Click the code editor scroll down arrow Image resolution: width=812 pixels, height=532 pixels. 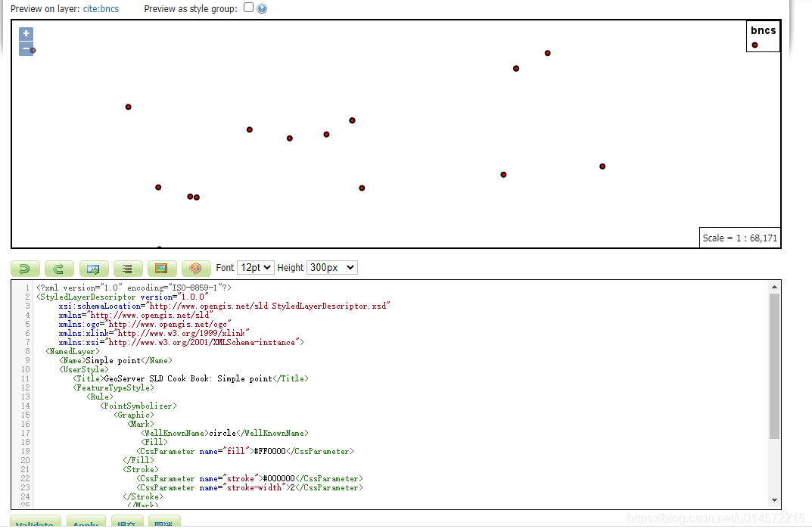tap(775, 500)
